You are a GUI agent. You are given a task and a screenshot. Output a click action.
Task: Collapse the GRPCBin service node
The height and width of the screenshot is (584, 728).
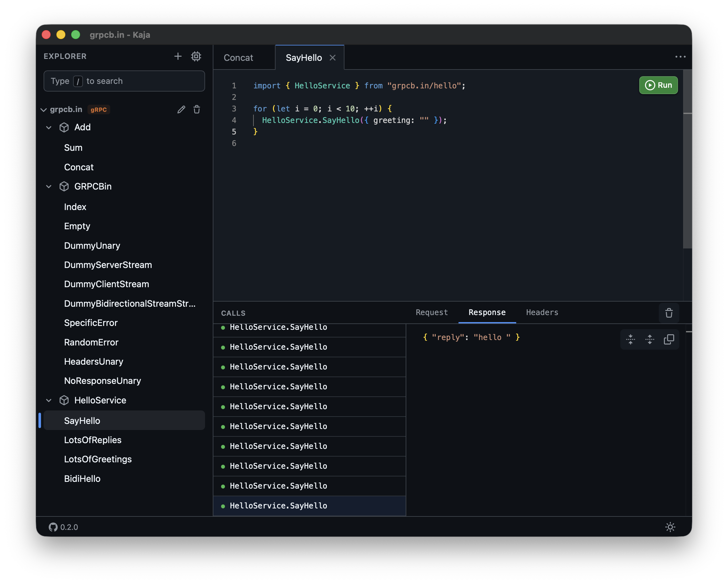pyautogui.click(x=49, y=187)
